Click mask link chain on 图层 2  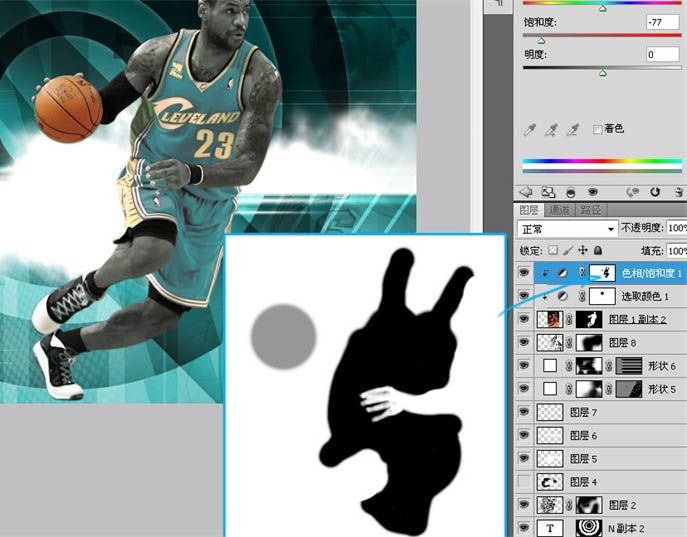coord(569,505)
